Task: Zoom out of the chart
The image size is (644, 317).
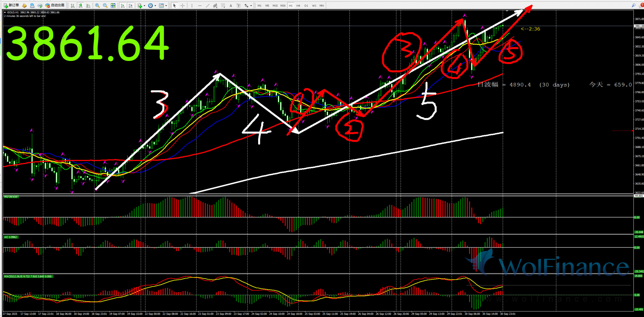Action: [x=105, y=6]
